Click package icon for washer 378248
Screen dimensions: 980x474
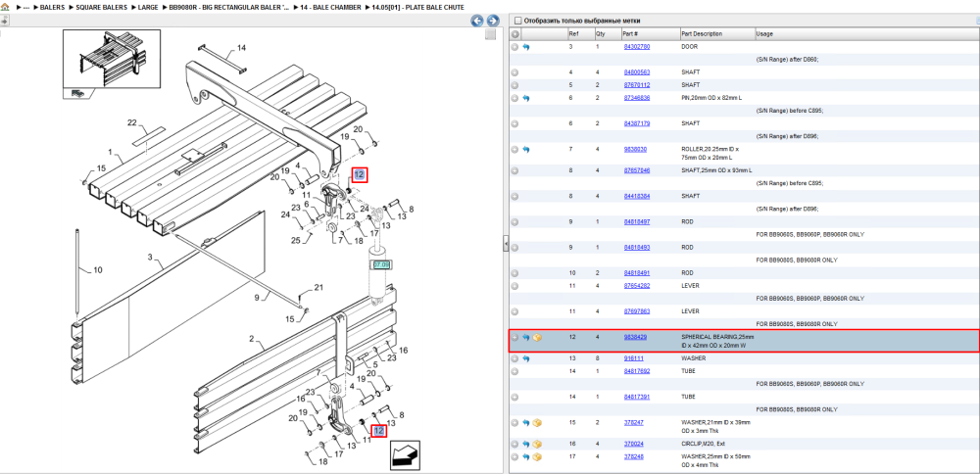(537, 457)
